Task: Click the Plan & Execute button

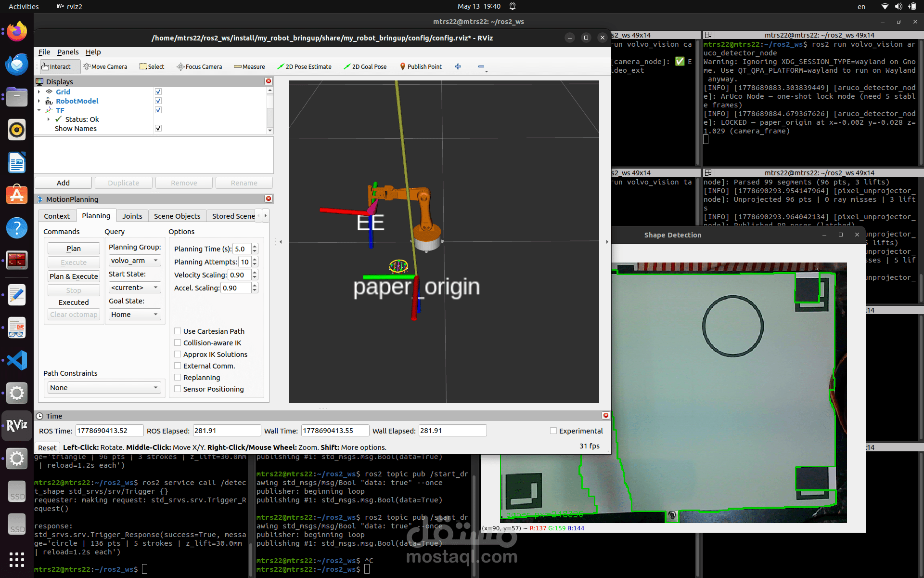Action: (74, 276)
